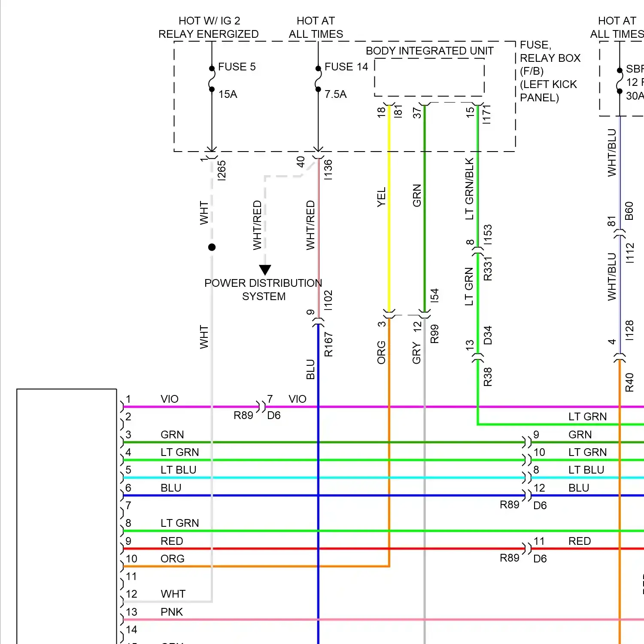
Task: Click the black arrowhead above POWER DISTRIBUTION
Action: 265,270
